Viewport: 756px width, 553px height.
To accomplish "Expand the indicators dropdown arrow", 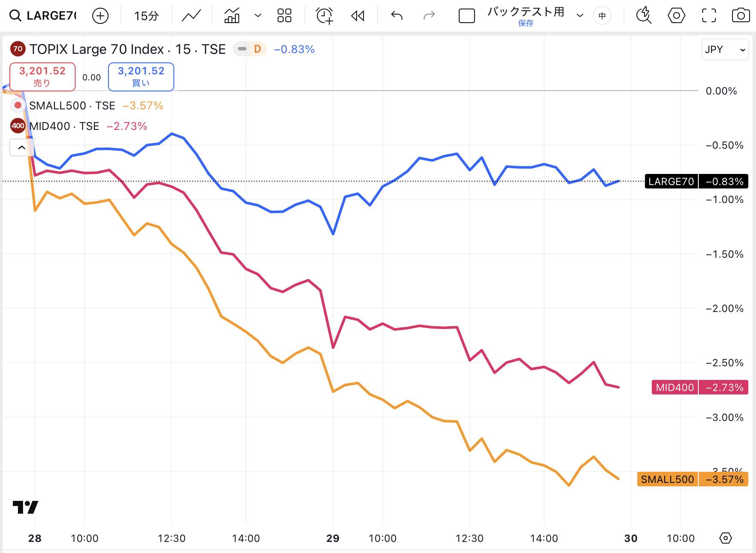I will coord(258,16).
